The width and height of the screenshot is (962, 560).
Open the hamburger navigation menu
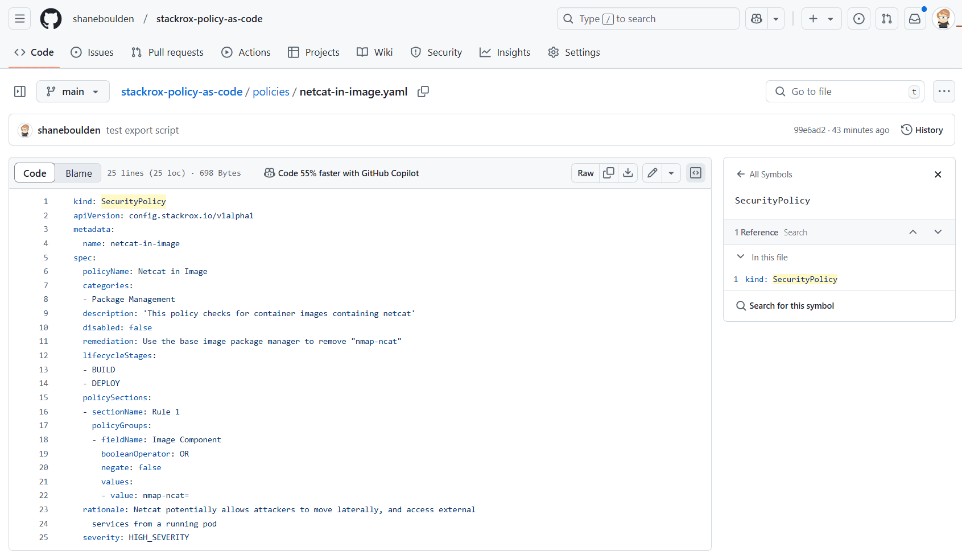[x=20, y=19]
